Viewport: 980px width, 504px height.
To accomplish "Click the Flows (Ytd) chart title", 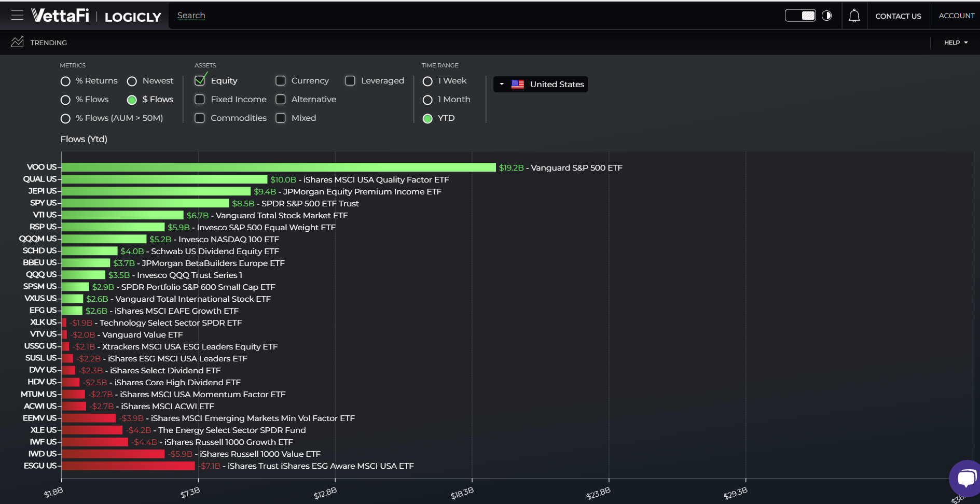I will 84,139.
